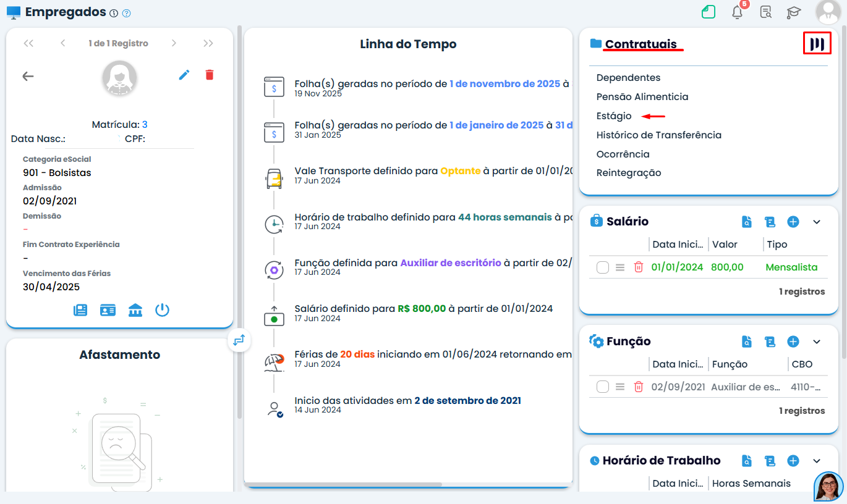Collapse the Função panel chevron

point(817,342)
